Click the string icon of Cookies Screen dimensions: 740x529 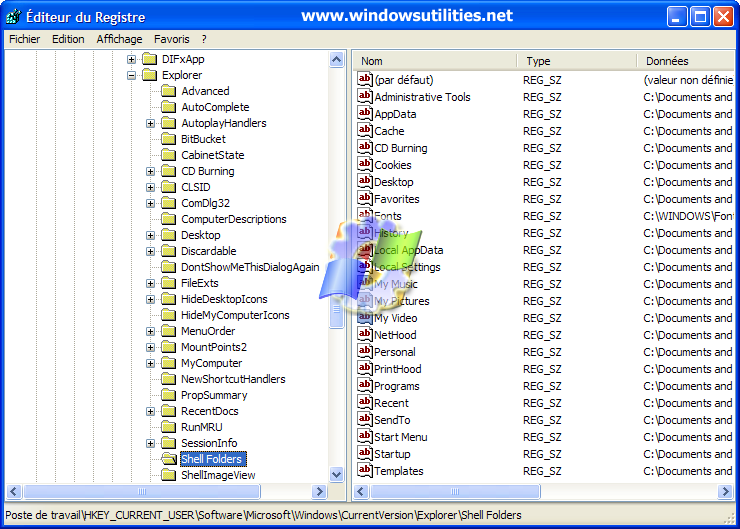[x=365, y=164]
